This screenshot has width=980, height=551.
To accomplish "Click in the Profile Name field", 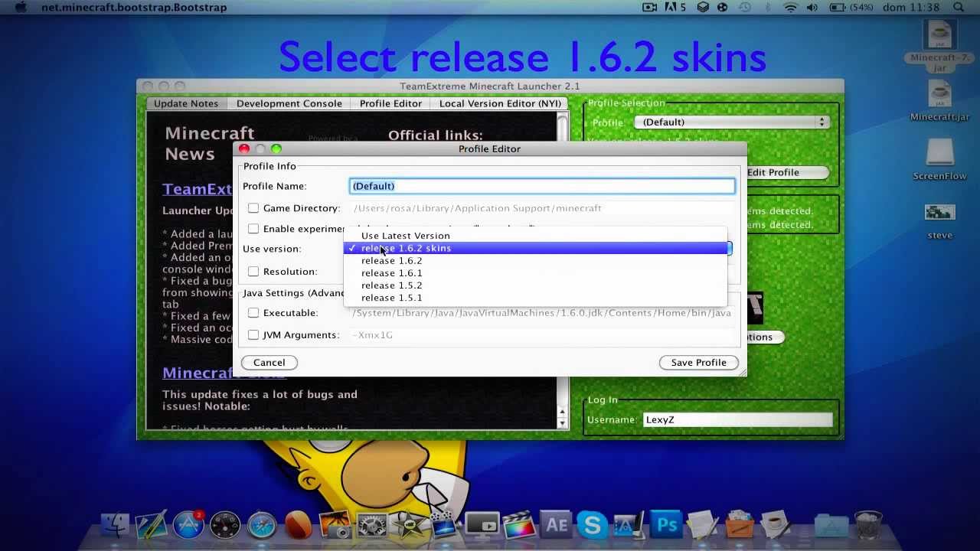I will [x=542, y=186].
